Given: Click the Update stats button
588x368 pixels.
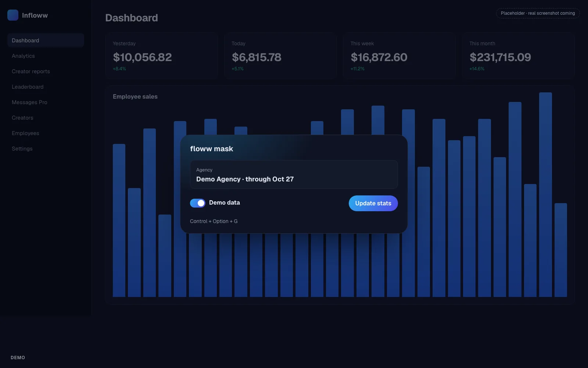Looking at the screenshot, I should (x=373, y=203).
